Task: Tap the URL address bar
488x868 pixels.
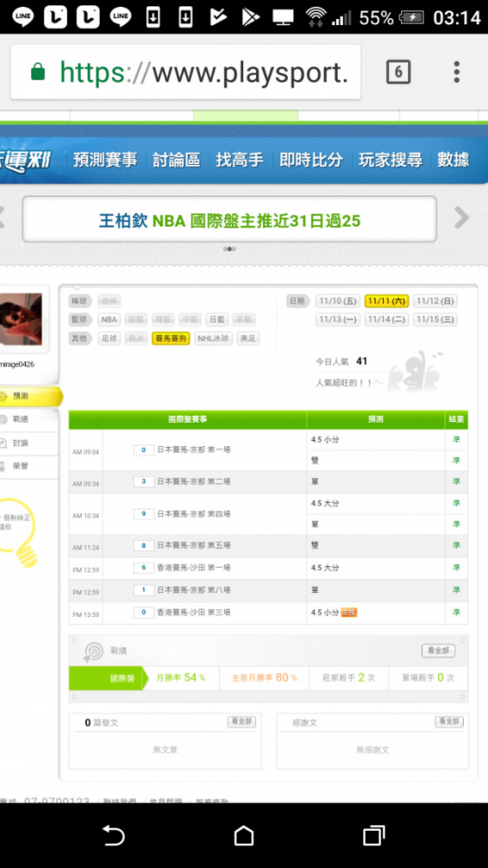Action: [x=186, y=72]
